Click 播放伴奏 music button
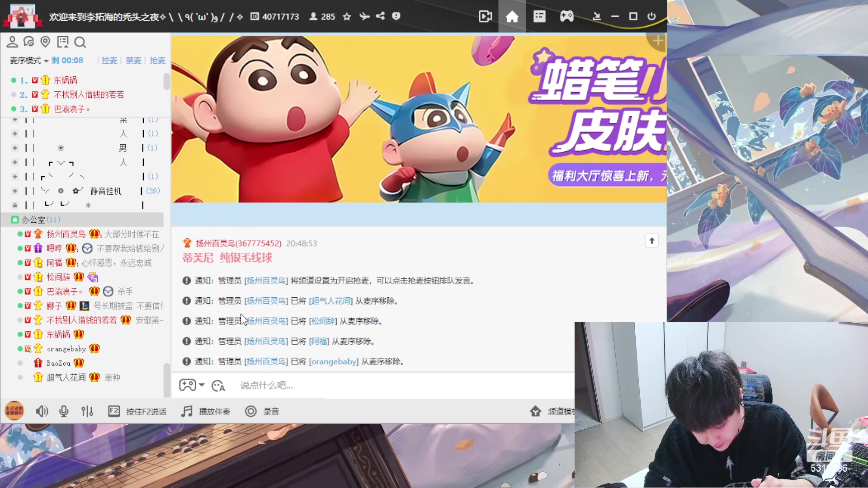 pos(206,411)
